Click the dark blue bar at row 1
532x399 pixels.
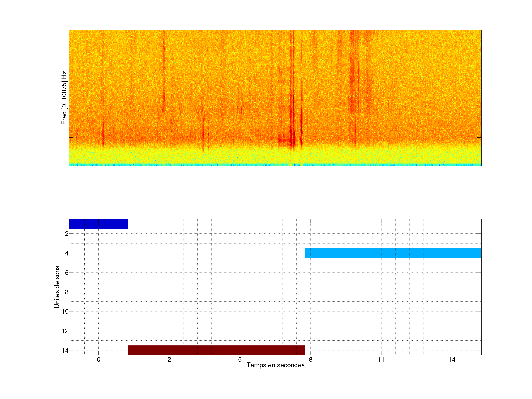98,224
